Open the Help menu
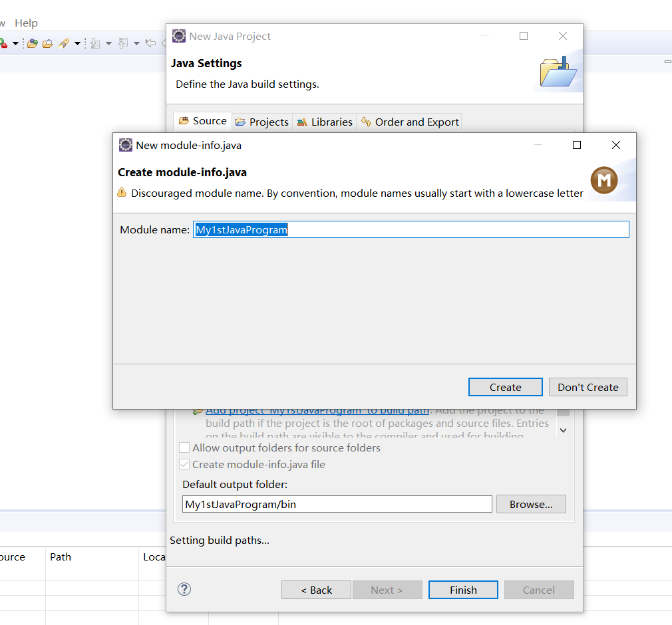The width and height of the screenshot is (672, 625). (x=26, y=23)
